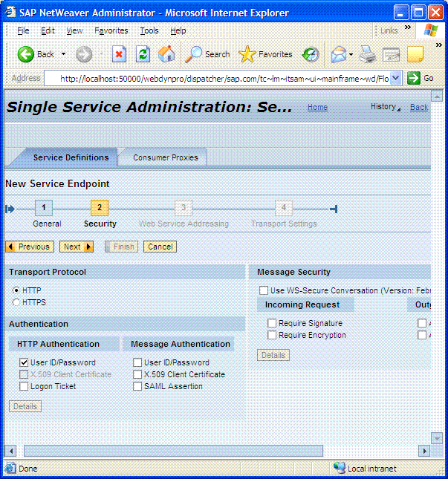Screen dimensions: 448x479
Task: Select the HTTP radio button
Action: pyautogui.click(x=16, y=290)
